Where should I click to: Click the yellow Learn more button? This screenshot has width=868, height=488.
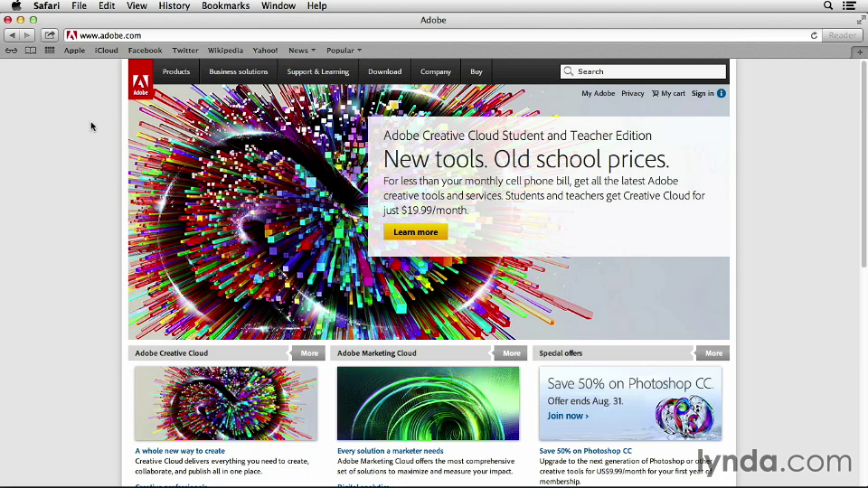click(x=416, y=232)
